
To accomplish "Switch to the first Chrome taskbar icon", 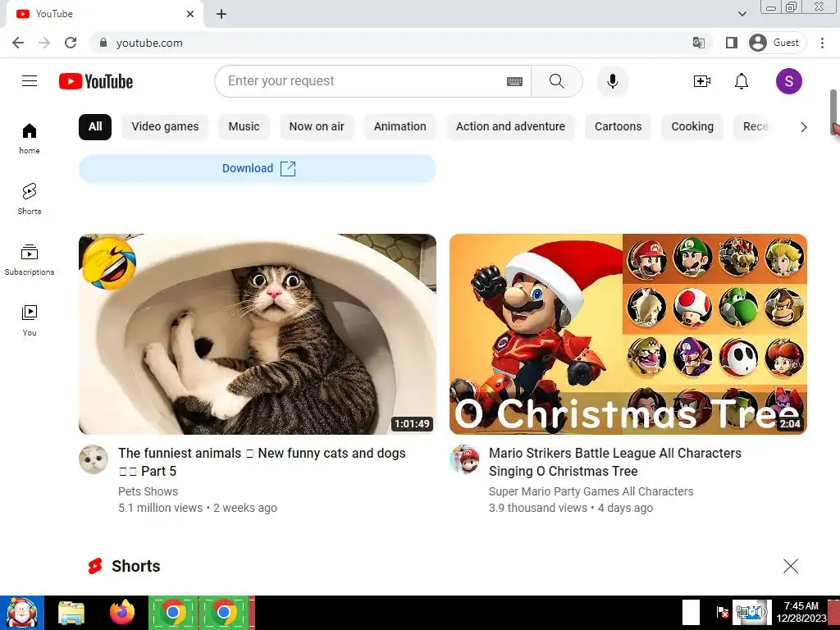I will pos(173,613).
